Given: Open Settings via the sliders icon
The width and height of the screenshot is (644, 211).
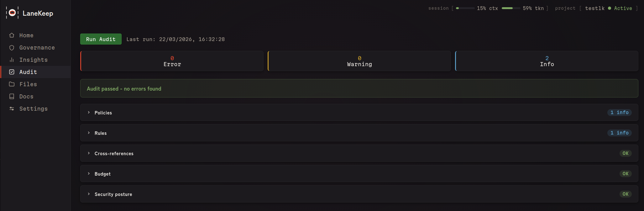Looking at the screenshot, I should tap(12, 108).
